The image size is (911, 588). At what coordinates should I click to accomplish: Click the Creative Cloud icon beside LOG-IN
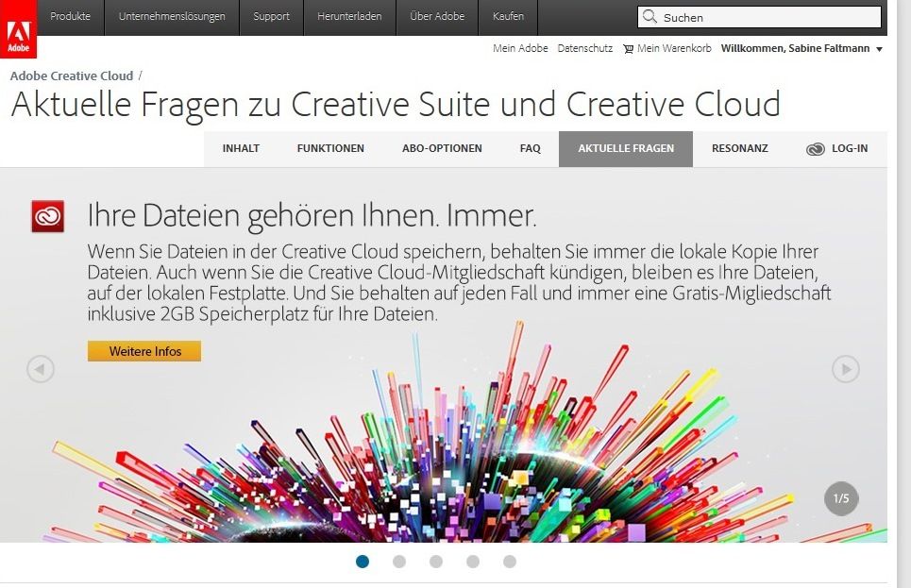[x=815, y=149]
